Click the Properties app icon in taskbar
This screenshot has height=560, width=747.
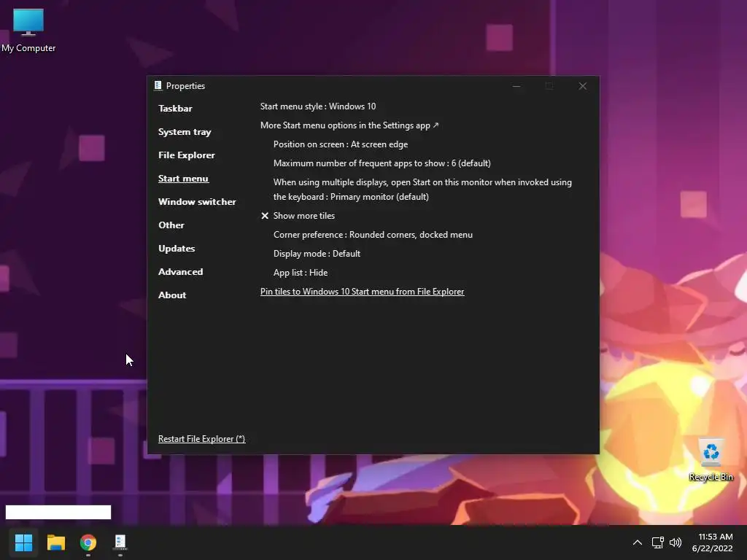[x=120, y=542]
